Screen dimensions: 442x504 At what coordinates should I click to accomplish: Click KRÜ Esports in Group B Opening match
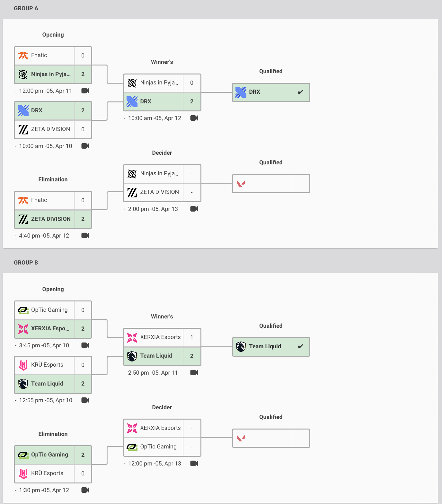47,365
